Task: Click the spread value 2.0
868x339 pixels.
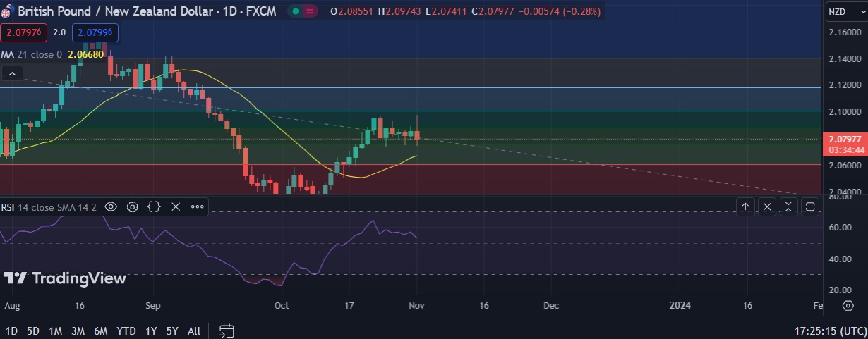Action: tap(60, 32)
